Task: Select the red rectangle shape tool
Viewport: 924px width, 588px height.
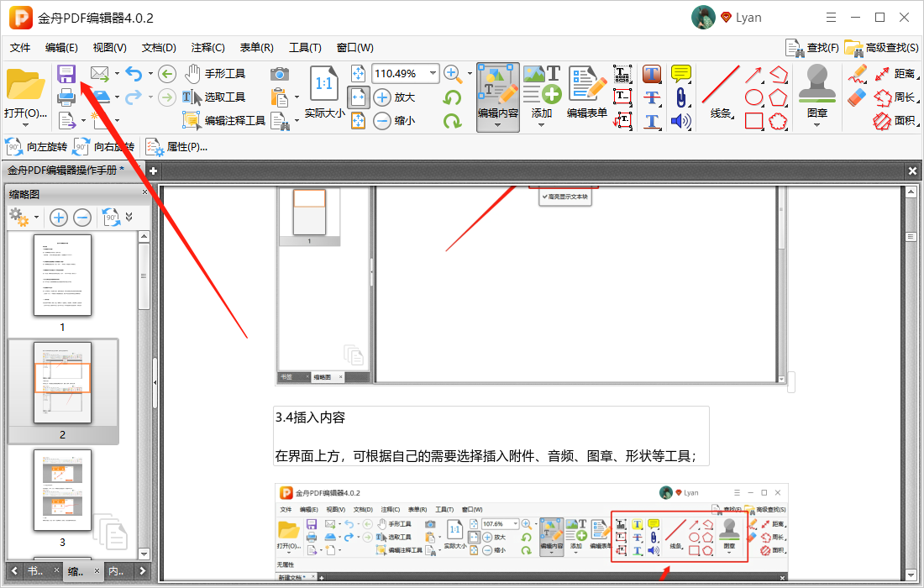Action: (753, 121)
